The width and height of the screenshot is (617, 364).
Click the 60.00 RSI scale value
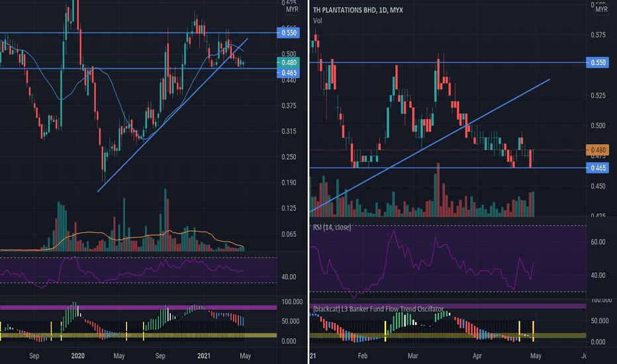[x=598, y=242]
